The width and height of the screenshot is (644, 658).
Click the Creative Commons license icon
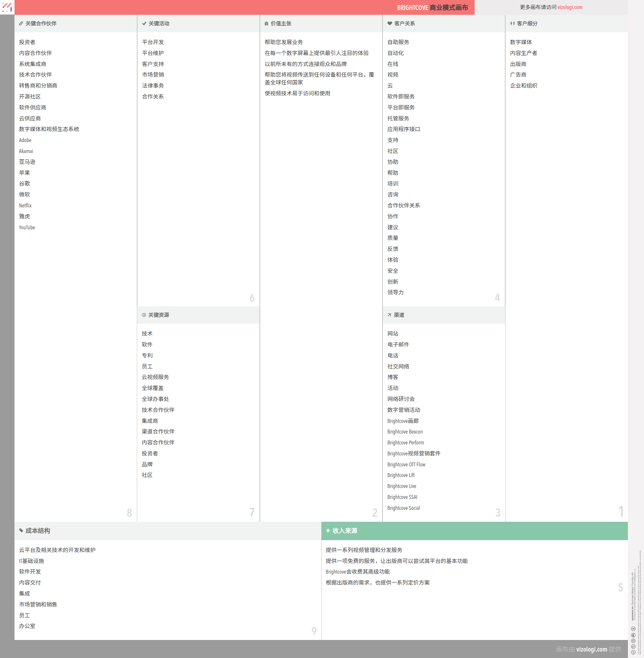(x=633, y=652)
